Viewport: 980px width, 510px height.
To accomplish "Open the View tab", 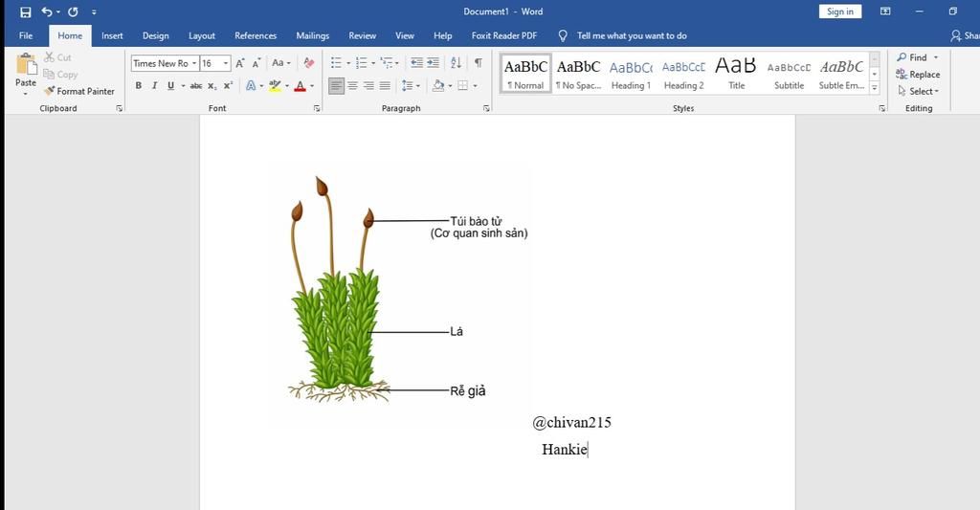I will click(x=405, y=35).
